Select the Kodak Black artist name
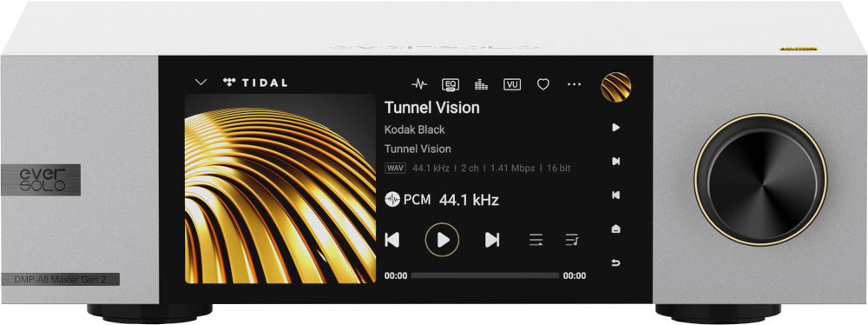Viewport: 868px width, 325px height. click(415, 129)
